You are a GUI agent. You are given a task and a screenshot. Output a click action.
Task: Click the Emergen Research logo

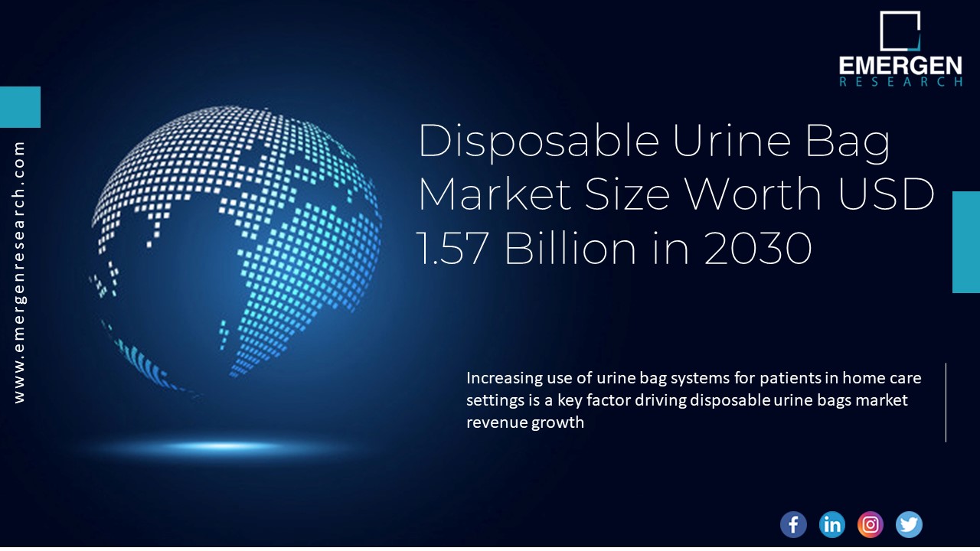point(900,50)
